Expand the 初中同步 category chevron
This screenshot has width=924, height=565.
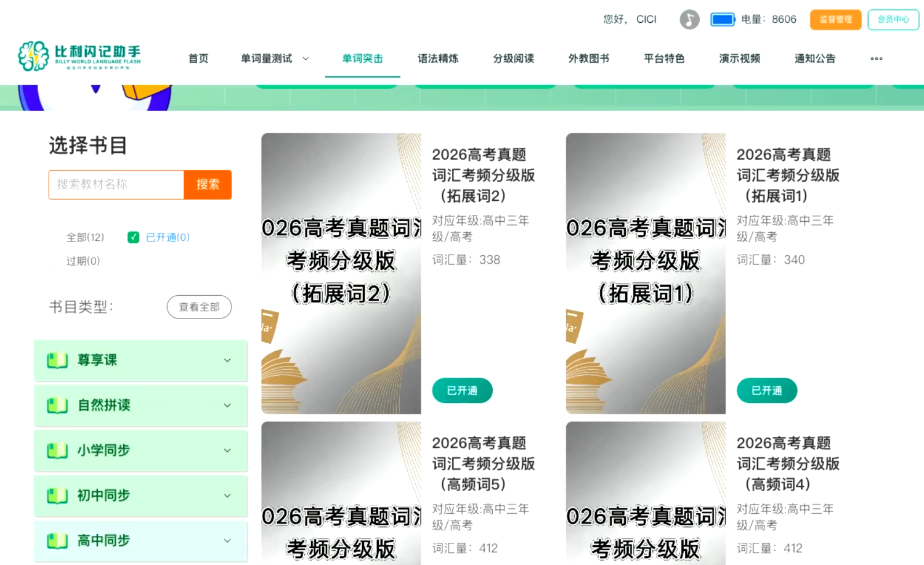[x=227, y=496]
